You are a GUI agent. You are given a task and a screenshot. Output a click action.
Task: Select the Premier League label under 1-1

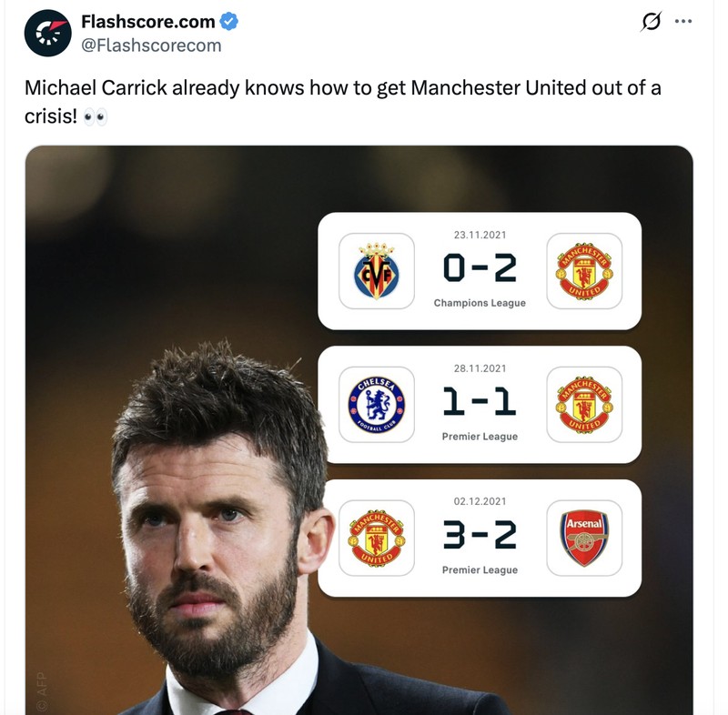click(480, 437)
